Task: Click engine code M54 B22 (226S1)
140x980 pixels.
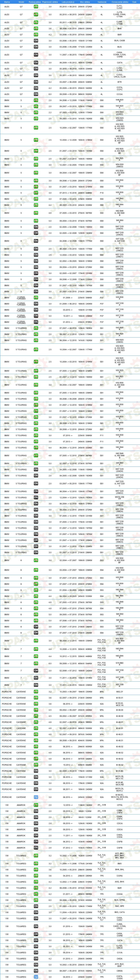Action: [120, 113]
